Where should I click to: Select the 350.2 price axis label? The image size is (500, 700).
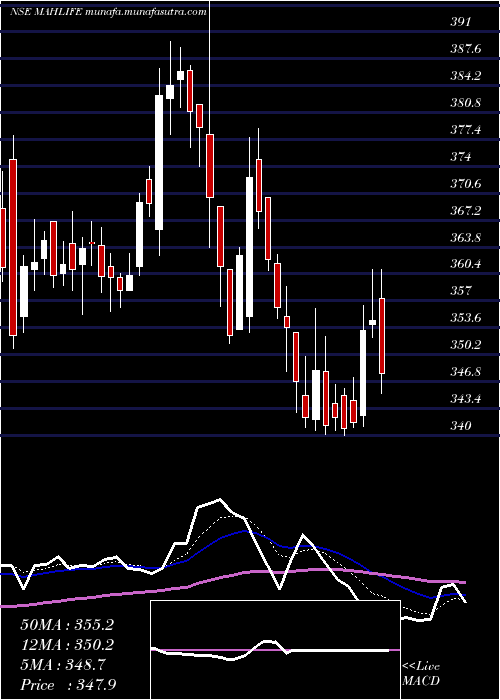click(x=466, y=345)
